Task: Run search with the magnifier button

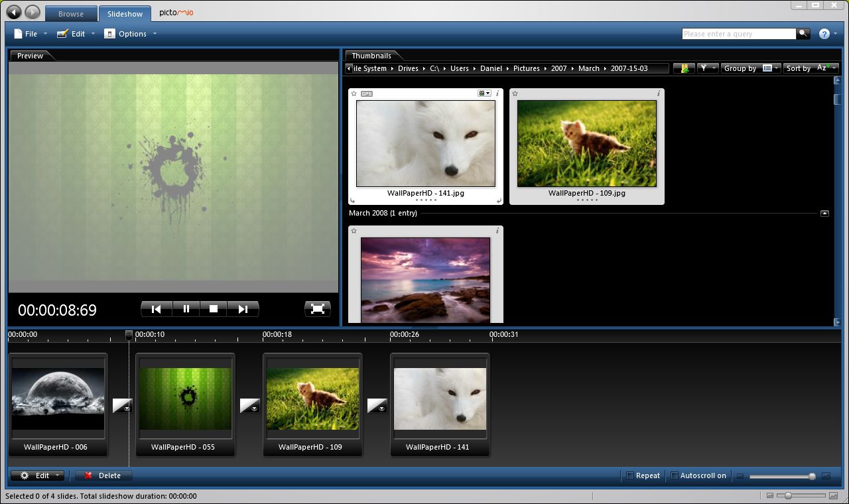Action: tap(803, 34)
